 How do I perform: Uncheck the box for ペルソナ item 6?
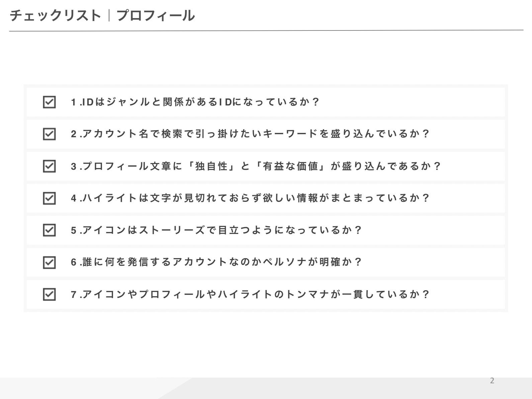49,262
